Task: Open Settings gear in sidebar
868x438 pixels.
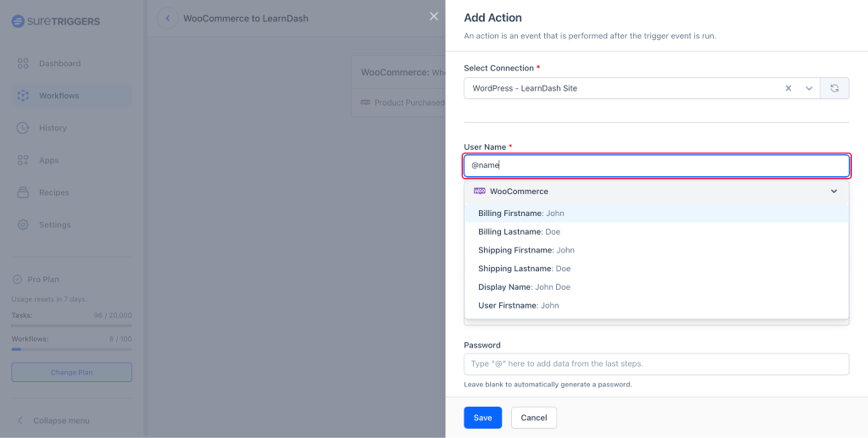Action: pyautogui.click(x=23, y=225)
